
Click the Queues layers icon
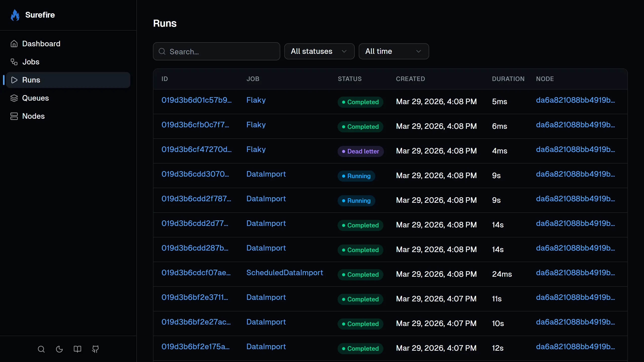point(14,98)
